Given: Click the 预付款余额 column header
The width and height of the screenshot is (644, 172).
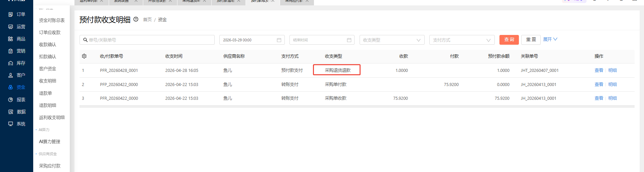Looking at the screenshot, I should tap(499, 56).
